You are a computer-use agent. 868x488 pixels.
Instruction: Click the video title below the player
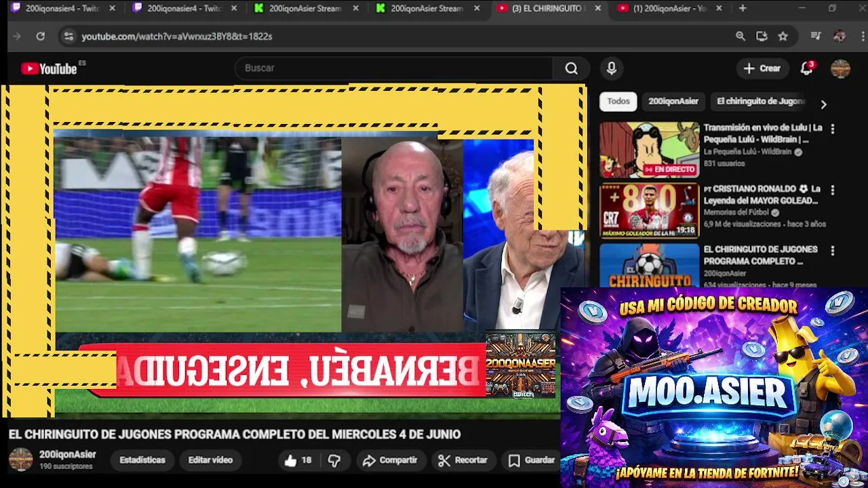tap(235, 434)
